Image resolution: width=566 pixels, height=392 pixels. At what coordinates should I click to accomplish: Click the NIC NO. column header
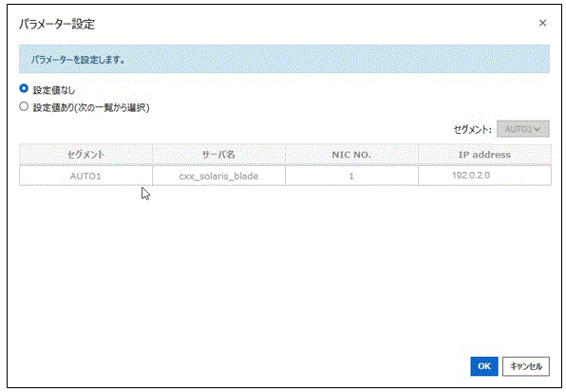pos(351,155)
